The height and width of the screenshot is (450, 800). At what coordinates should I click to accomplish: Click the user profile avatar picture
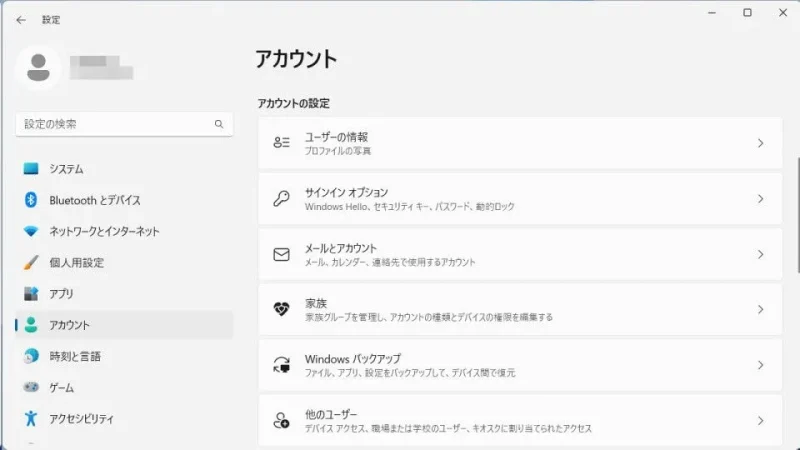[39, 67]
